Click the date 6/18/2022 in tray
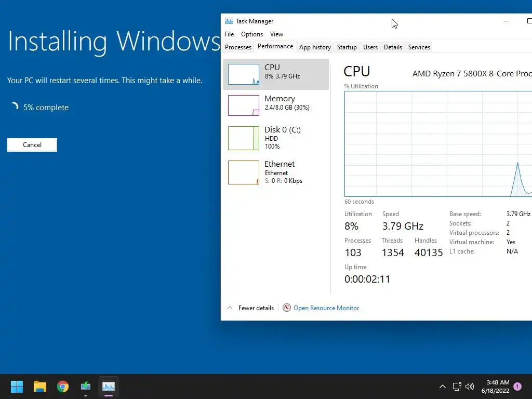The height and width of the screenshot is (399, 532). 495,391
